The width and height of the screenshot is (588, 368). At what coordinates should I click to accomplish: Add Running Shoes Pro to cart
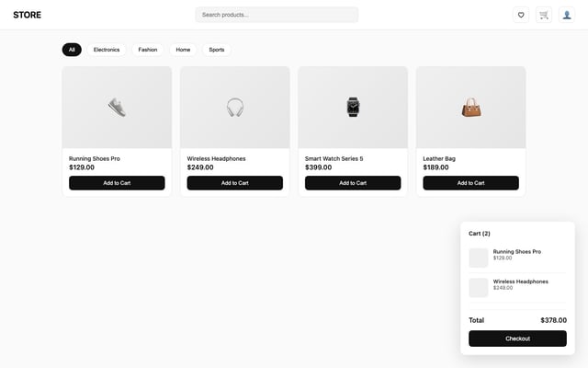click(117, 183)
